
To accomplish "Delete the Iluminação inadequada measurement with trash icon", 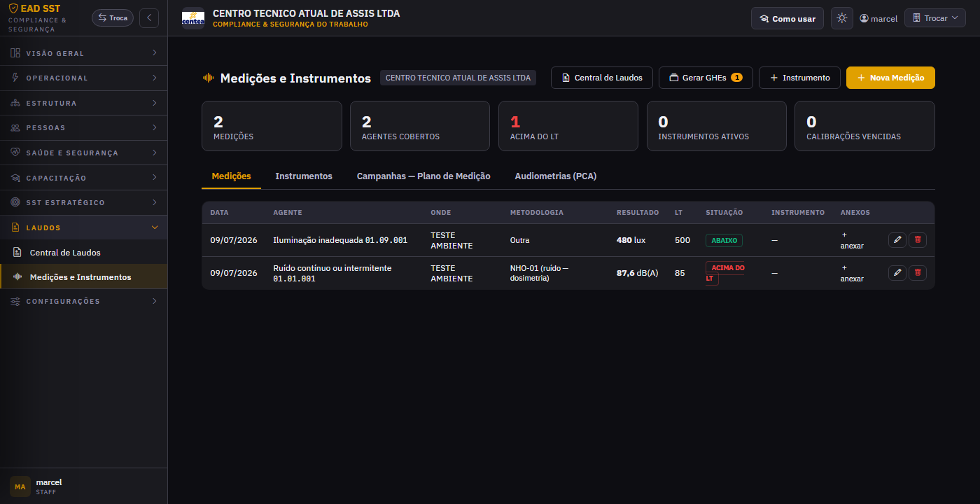I will [918, 240].
